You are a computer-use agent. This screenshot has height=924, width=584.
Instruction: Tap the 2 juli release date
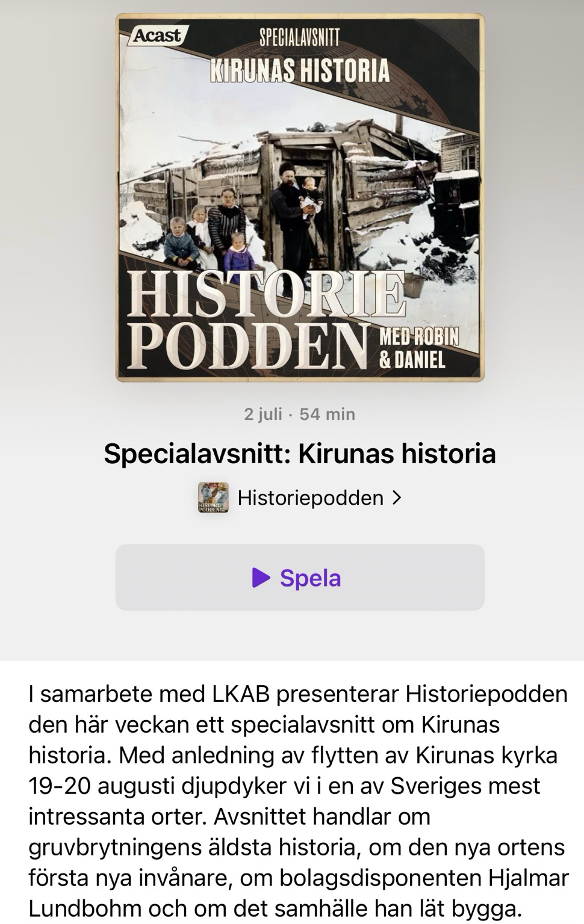point(263,414)
